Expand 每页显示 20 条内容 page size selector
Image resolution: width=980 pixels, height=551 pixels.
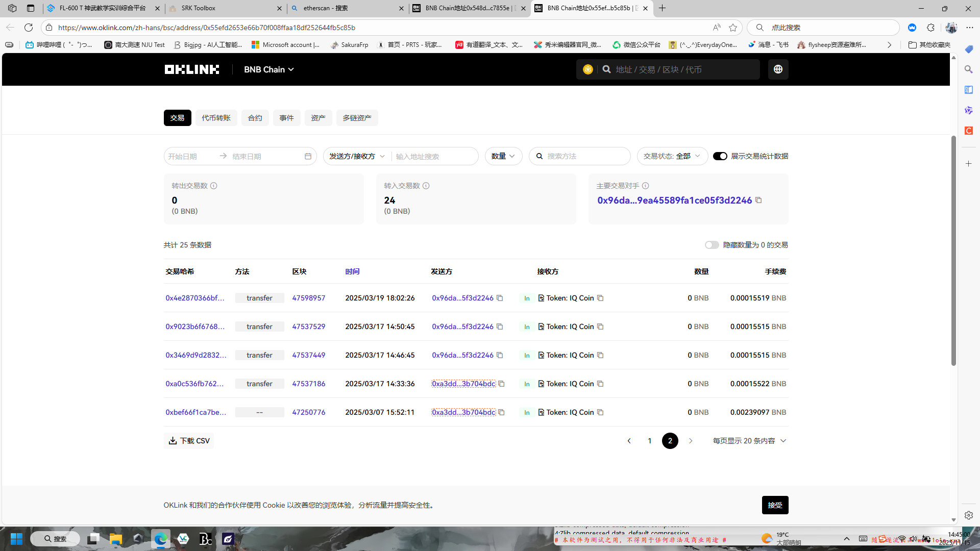pyautogui.click(x=749, y=441)
